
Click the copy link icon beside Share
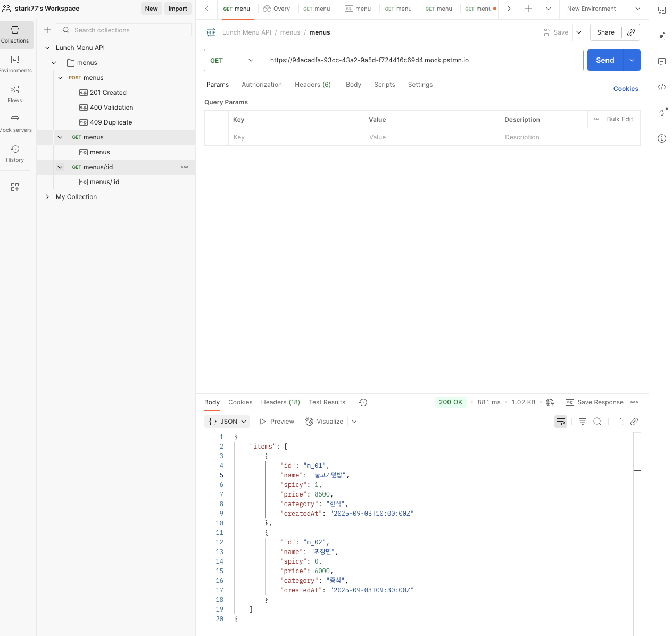tap(631, 32)
